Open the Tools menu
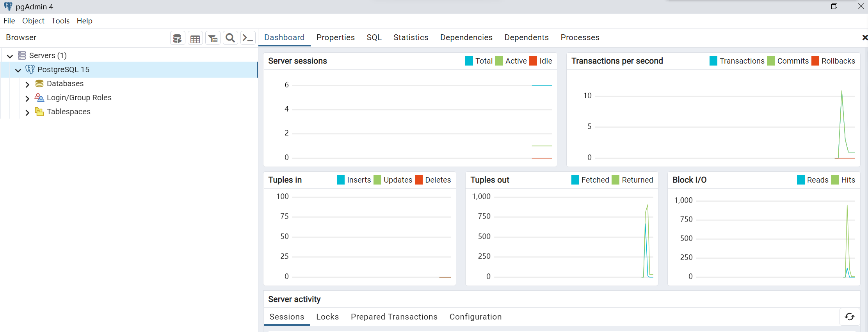 [60, 21]
